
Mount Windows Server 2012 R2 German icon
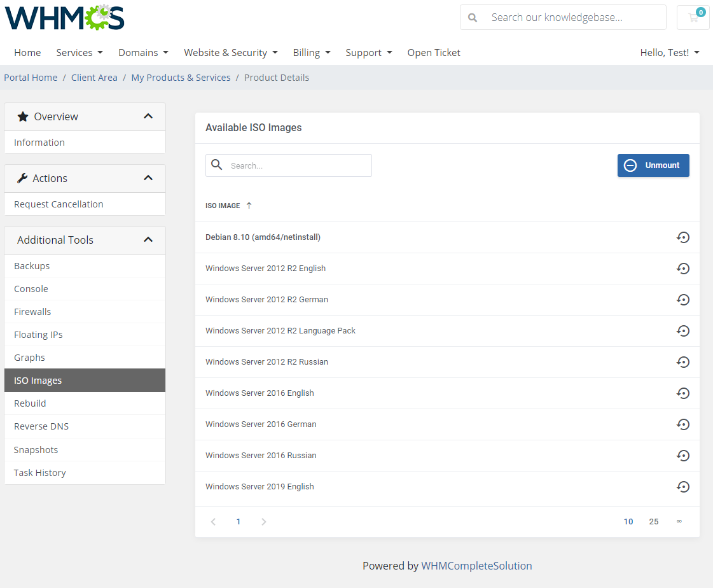(682, 300)
